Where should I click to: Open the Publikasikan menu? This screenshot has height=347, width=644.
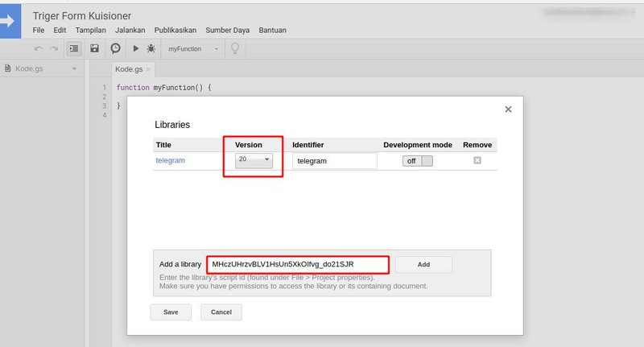[175, 31]
